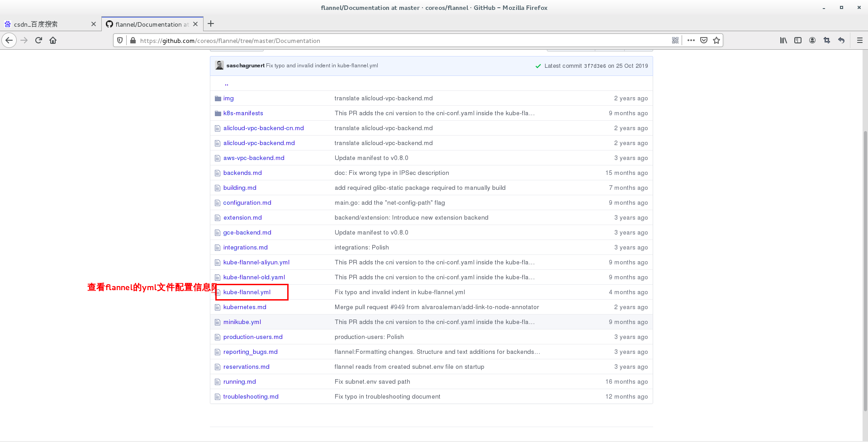868x442 pixels.
Task: Open the Firefox home page
Action: coord(53,40)
